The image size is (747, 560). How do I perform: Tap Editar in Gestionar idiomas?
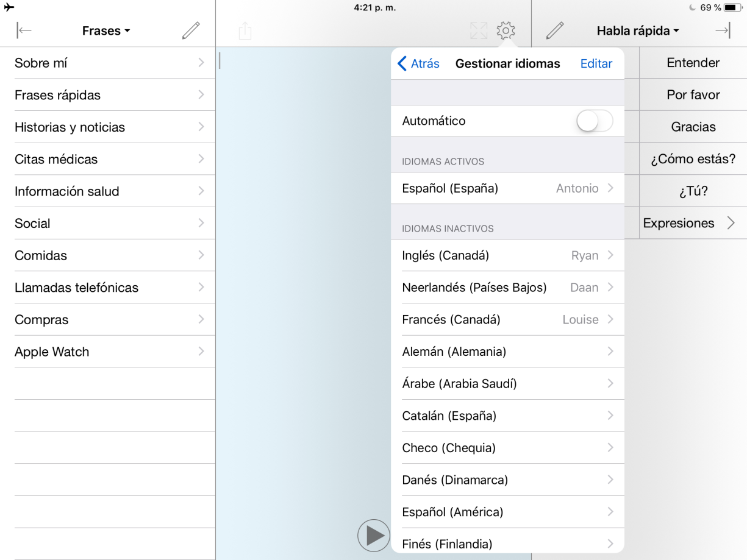[596, 63]
